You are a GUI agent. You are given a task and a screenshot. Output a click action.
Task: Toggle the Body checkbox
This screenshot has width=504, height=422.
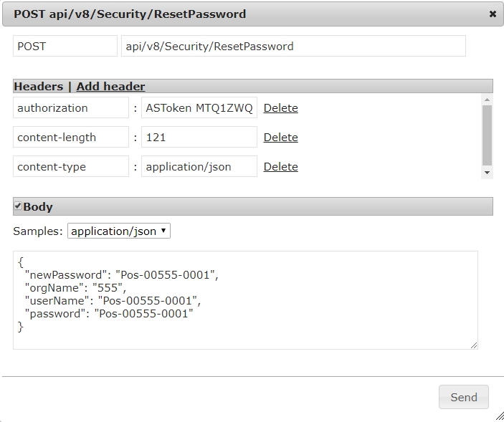click(18, 206)
